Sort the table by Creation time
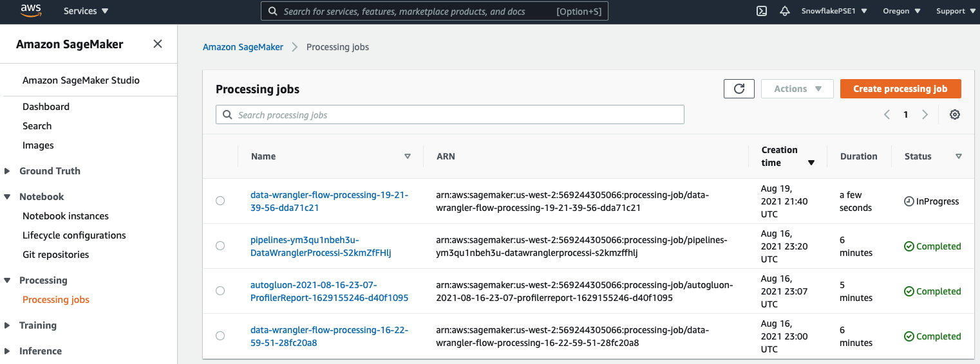 click(x=811, y=163)
